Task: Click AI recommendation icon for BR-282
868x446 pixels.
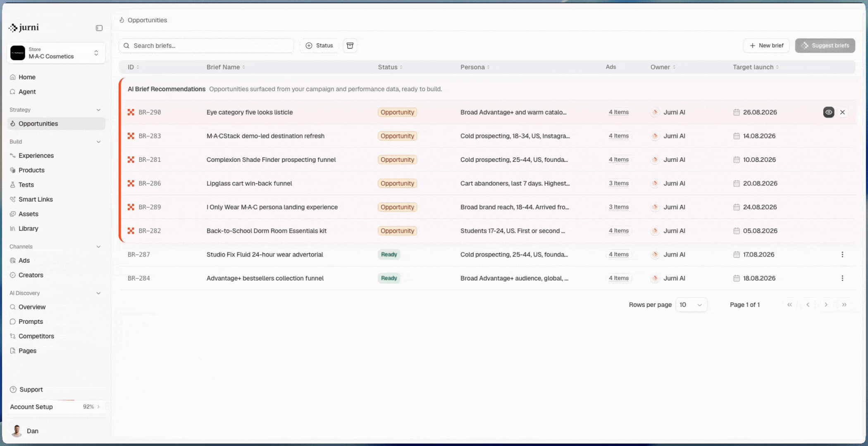Action: [x=131, y=231]
